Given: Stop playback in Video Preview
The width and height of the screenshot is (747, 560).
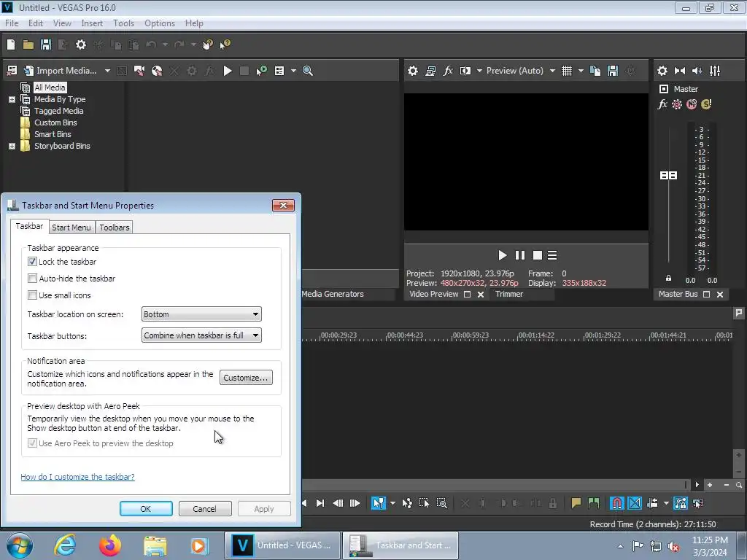Looking at the screenshot, I should point(538,255).
